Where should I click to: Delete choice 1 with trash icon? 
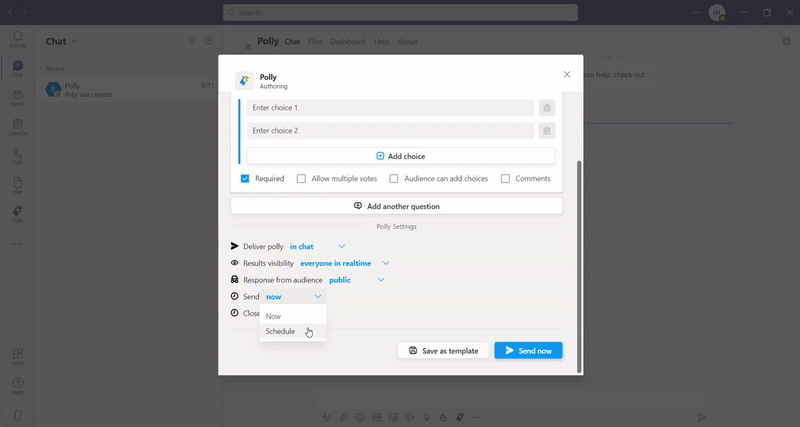click(x=547, y=108)
